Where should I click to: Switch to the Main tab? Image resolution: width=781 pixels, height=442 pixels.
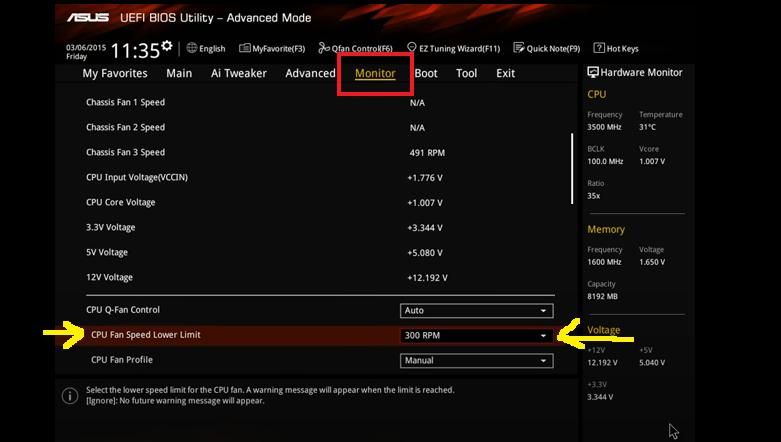[179, 73]
